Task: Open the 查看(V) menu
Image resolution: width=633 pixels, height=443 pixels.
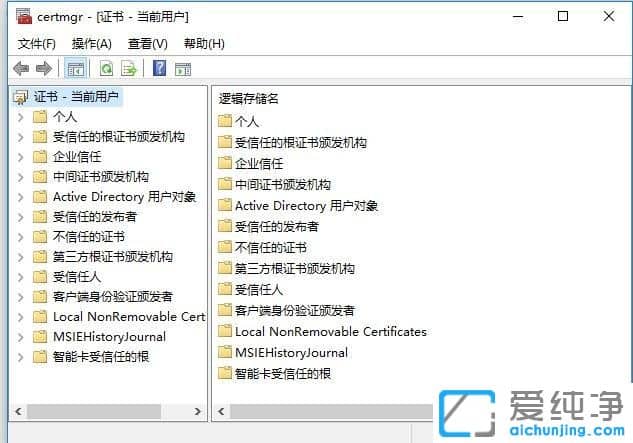Action: point(148,44)
